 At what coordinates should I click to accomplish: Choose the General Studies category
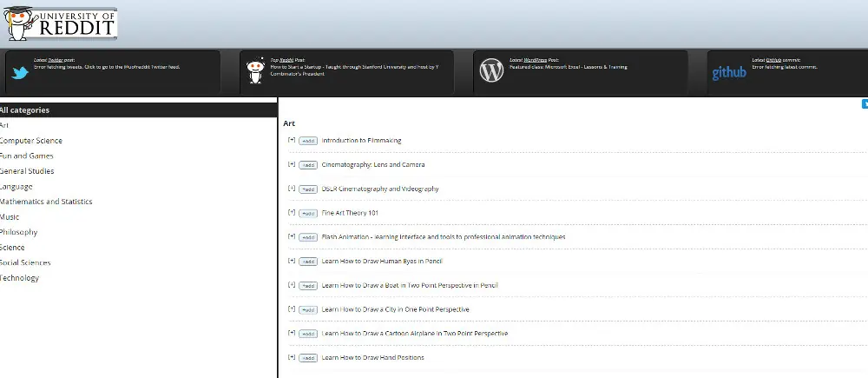[27, 171]
